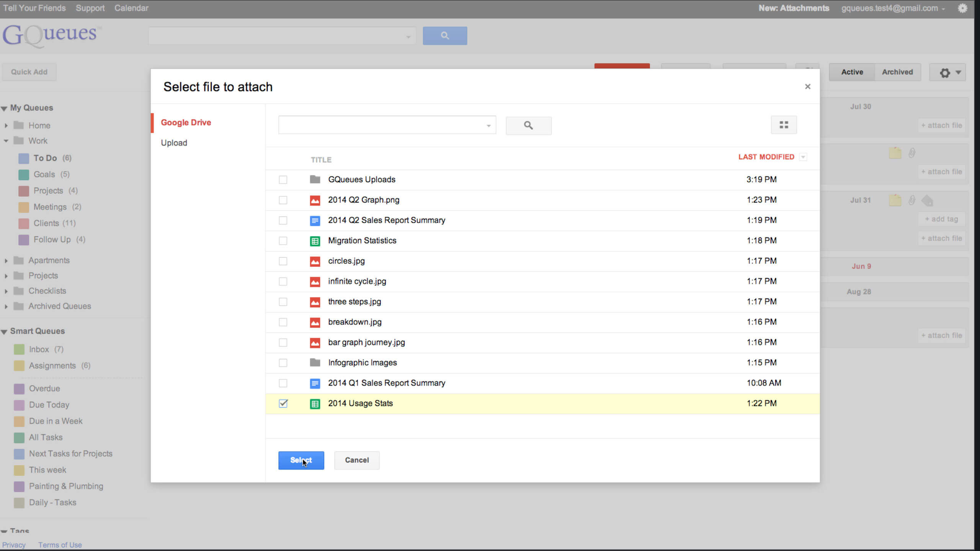
Task: Click the bar graph journey.jpg image icon
Action: [315, 342]
